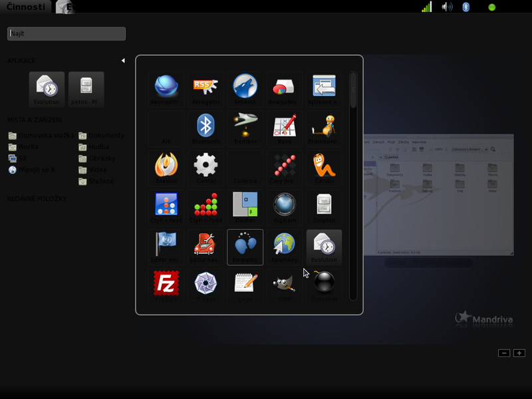Launch the Brasero disc burner

tap(166, 168)
